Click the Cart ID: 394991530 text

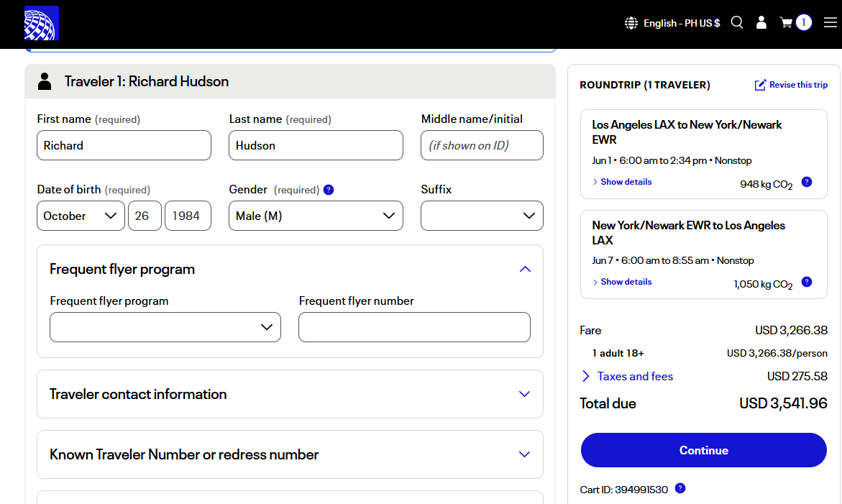coord(624,490)
